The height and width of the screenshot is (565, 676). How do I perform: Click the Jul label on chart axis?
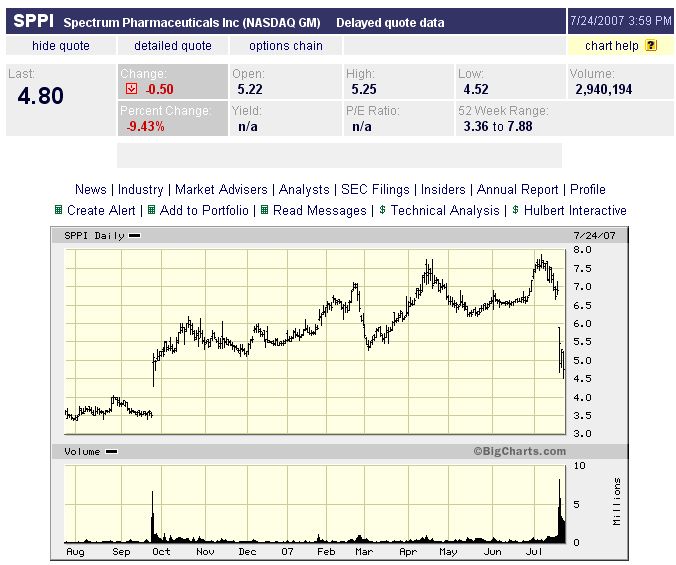click(x=534, y=552)
